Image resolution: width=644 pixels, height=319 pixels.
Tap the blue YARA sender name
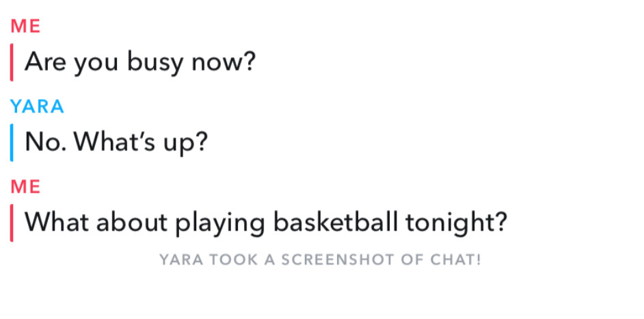38,107
